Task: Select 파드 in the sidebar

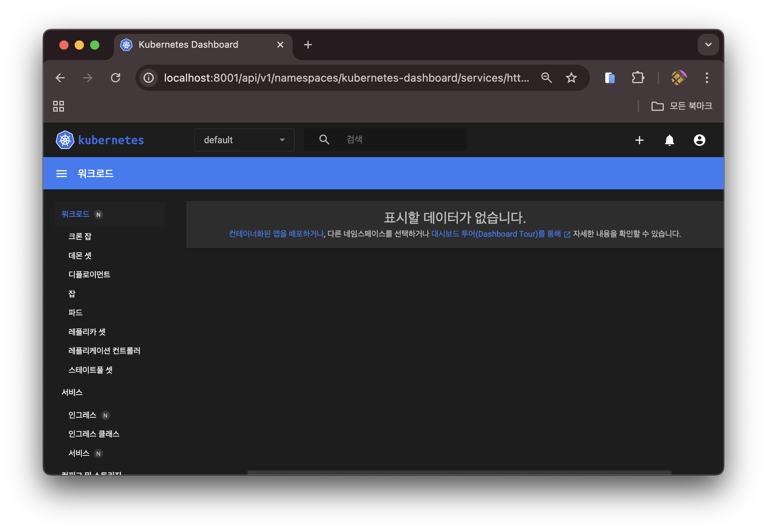Action: (75, 313)
